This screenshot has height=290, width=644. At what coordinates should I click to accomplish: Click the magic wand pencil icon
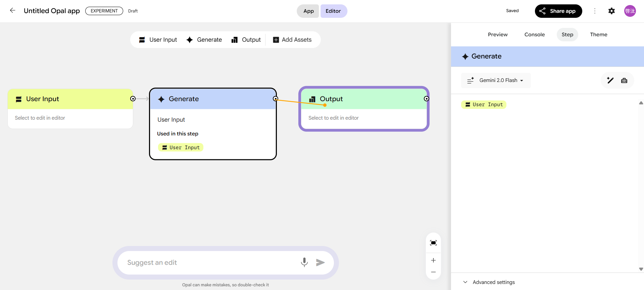(x=610, y=80)
